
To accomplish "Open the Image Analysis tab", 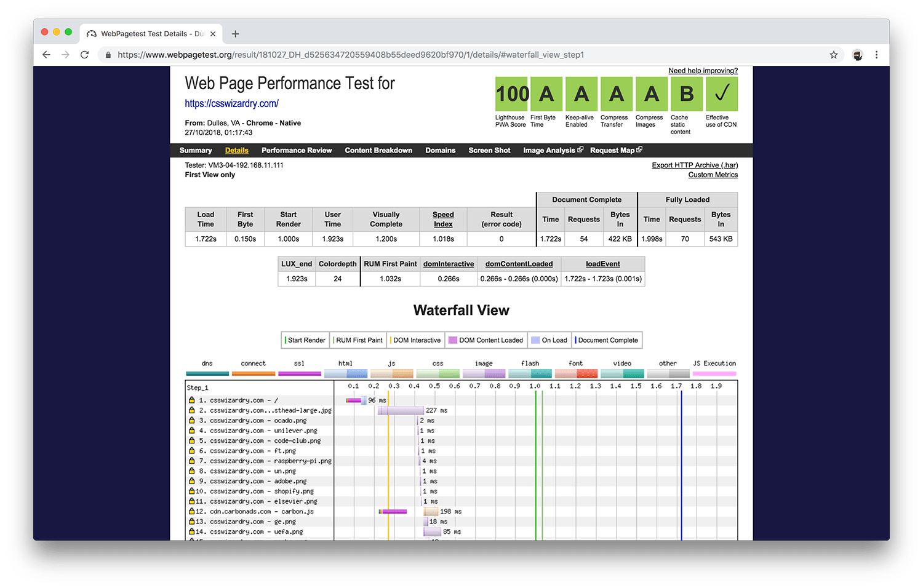I will tap(549, 150).
